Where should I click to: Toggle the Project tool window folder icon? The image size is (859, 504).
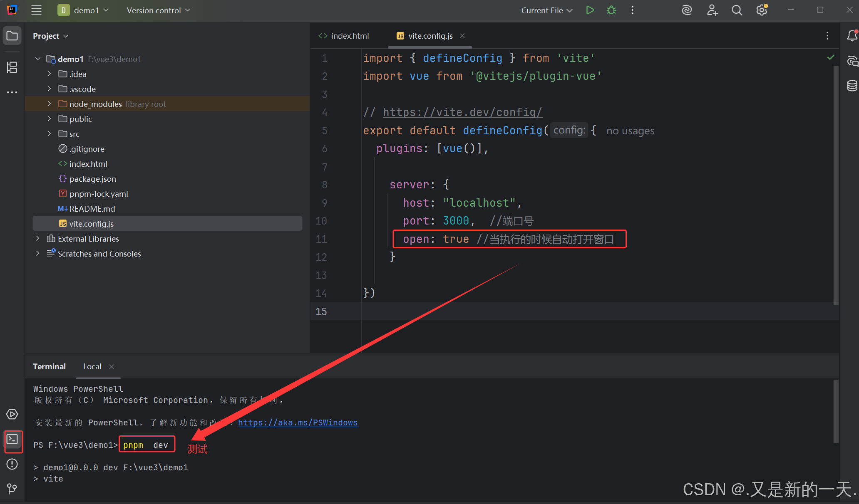pyautogui.click(x=12, y=36)
